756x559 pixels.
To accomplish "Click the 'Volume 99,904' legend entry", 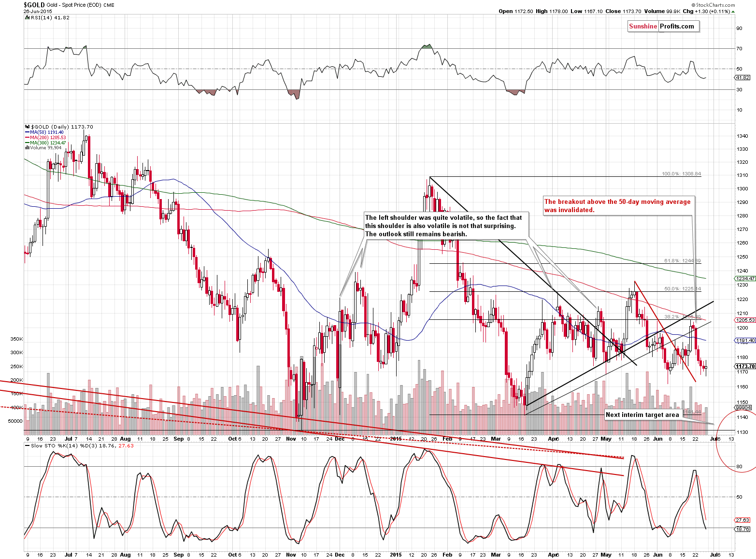I will (45, 148).
